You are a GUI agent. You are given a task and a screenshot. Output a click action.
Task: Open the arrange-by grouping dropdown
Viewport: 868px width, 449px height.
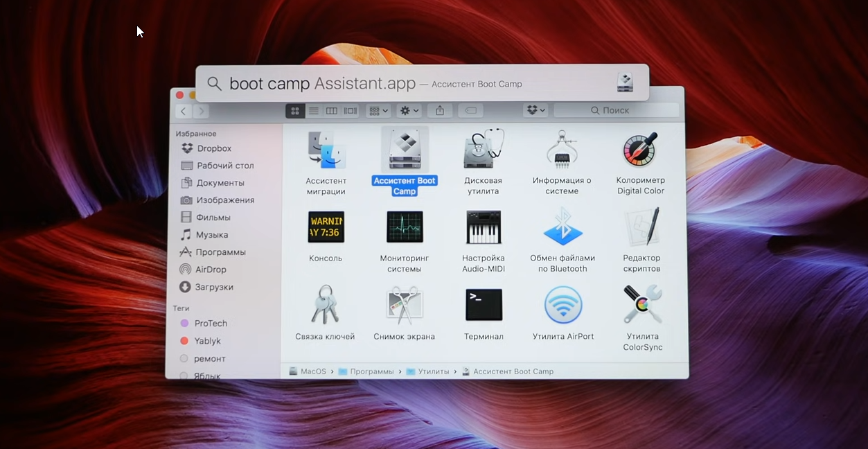tap(378, 111)
